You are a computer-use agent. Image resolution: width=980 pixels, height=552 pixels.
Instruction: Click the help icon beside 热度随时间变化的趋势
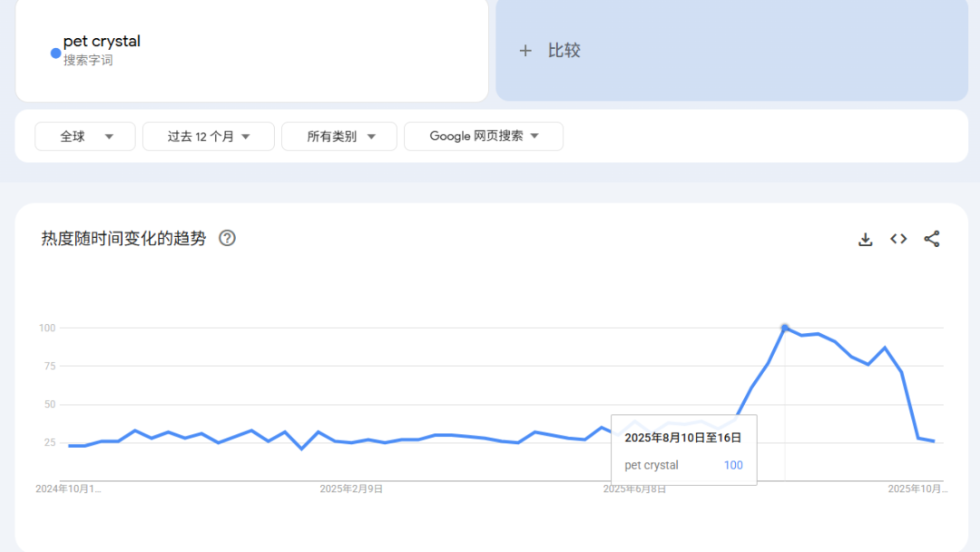coord(228,239)
